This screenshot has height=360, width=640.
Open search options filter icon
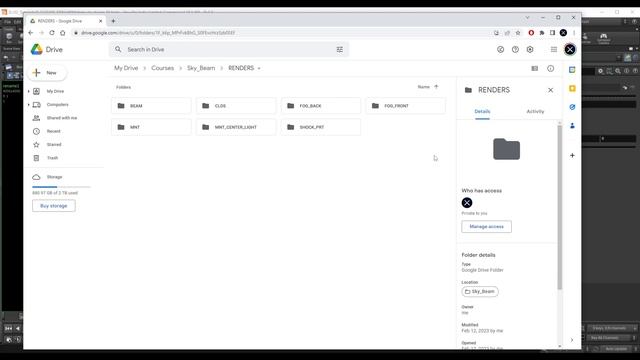pyautogui.click(x=340, y=49)
